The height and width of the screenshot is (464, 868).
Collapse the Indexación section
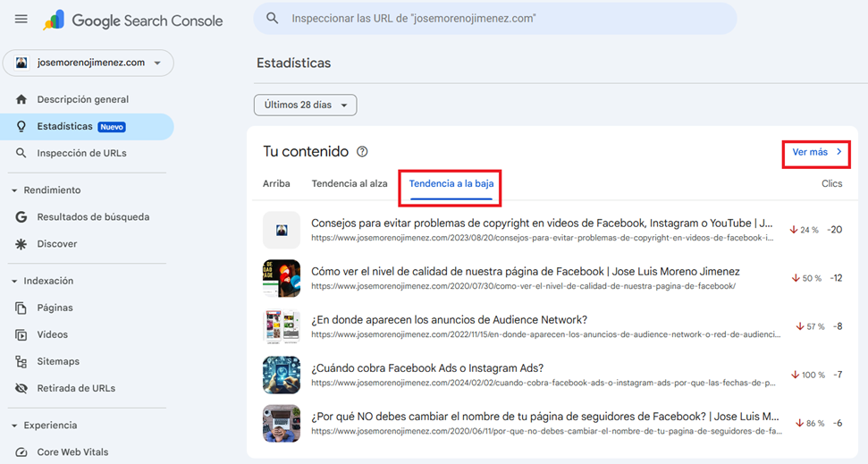(14, 281)
